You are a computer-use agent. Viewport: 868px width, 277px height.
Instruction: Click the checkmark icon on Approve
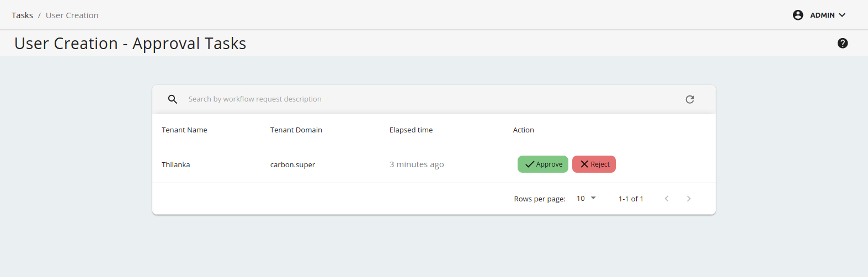530,164
